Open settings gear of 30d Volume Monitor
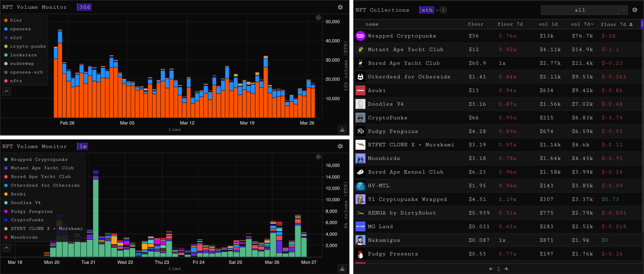644x274 pixels. coord(340,7)
